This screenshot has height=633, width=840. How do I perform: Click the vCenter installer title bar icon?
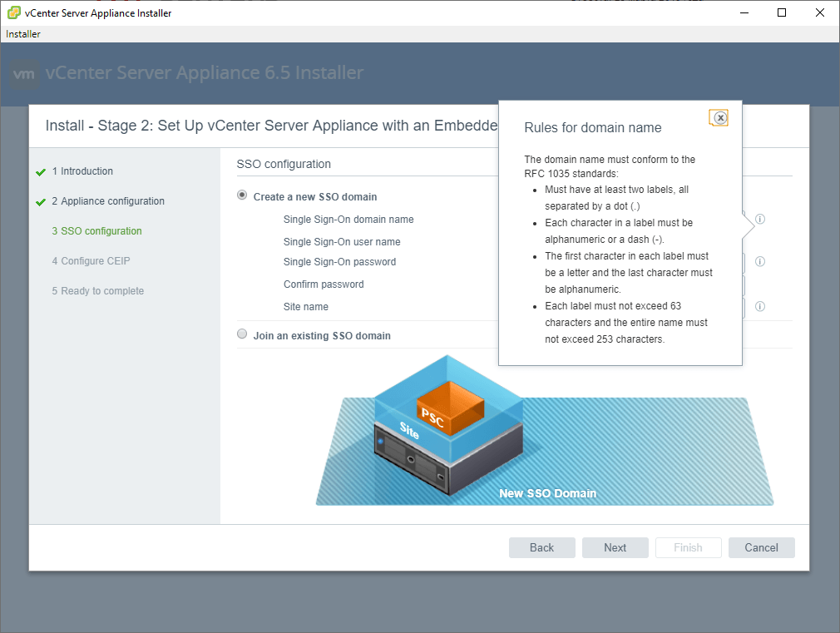click(14, 13)
